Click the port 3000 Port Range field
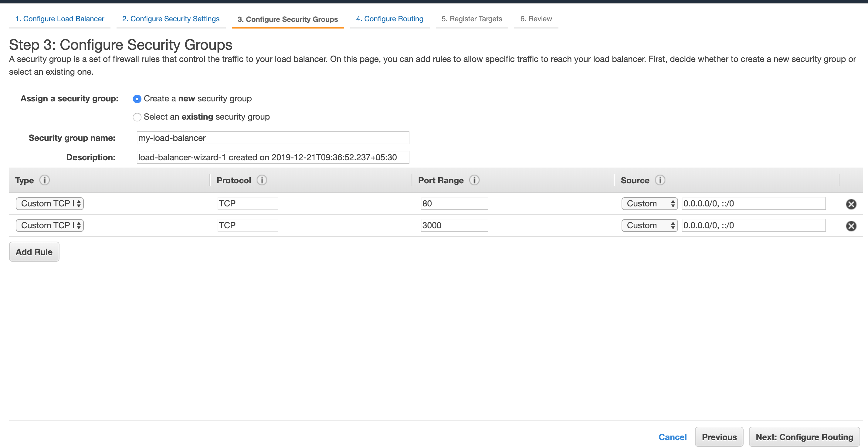Image resolution: width=868 pixels, height=448 pixels. click(454, 225)
